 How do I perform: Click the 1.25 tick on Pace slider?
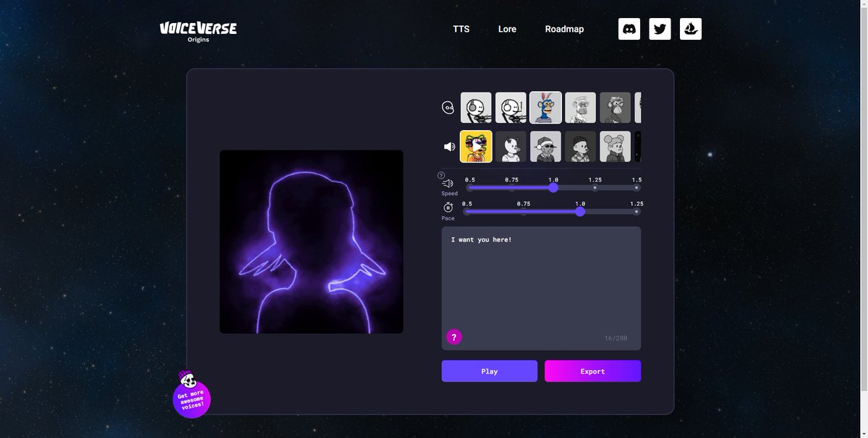(637, 211)
